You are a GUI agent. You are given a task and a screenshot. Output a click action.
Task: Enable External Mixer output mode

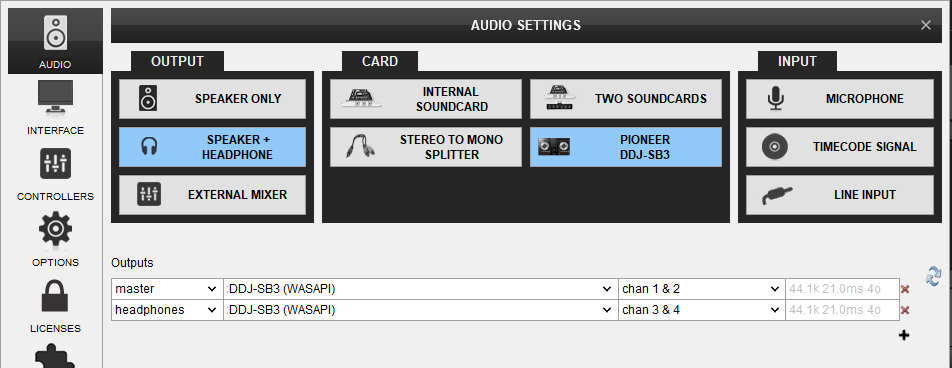(212, 195)
